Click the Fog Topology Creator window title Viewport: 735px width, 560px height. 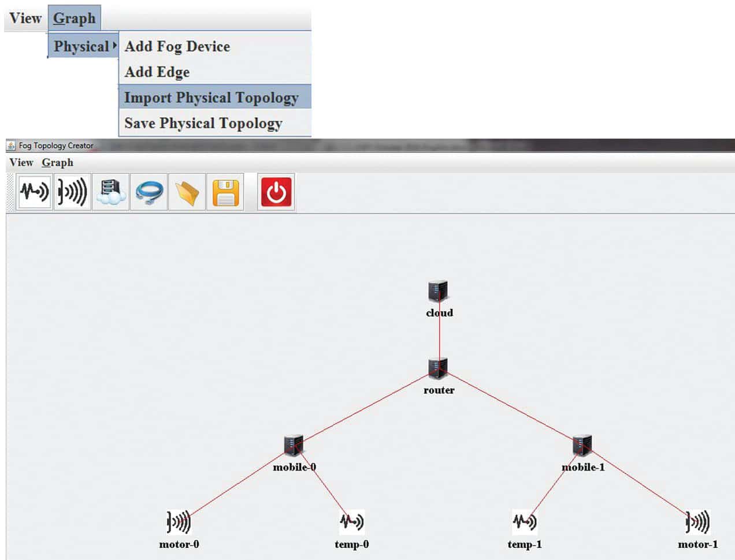tap(56, 145)
